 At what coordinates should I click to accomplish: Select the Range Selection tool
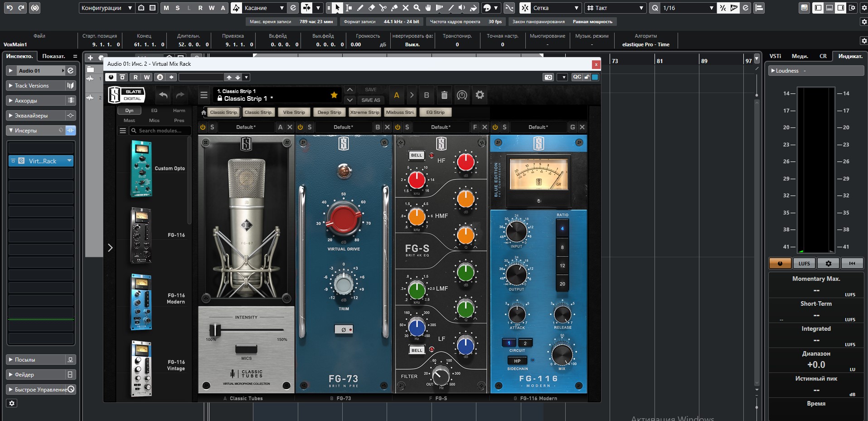(x=349, y=8)
